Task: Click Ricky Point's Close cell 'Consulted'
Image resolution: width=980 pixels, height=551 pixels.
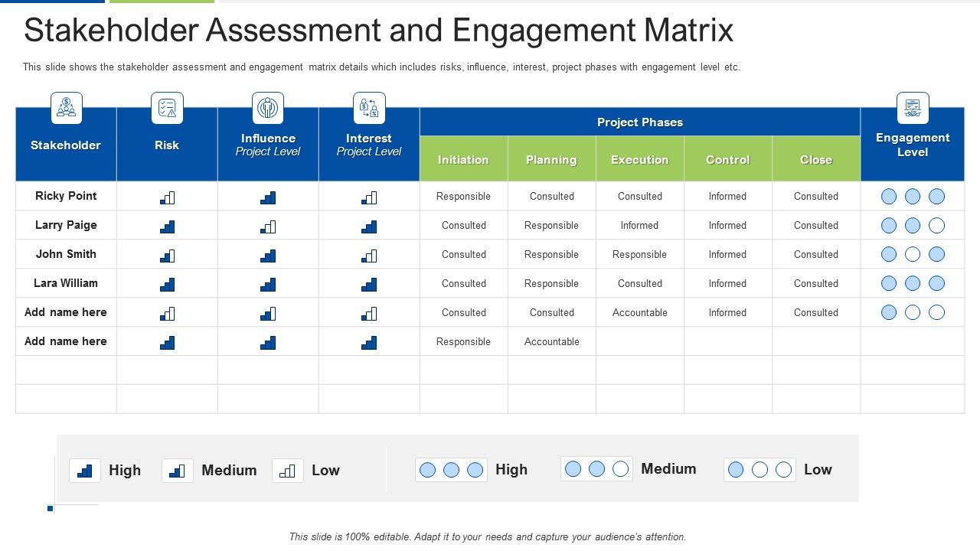Action: pos(816,196)
